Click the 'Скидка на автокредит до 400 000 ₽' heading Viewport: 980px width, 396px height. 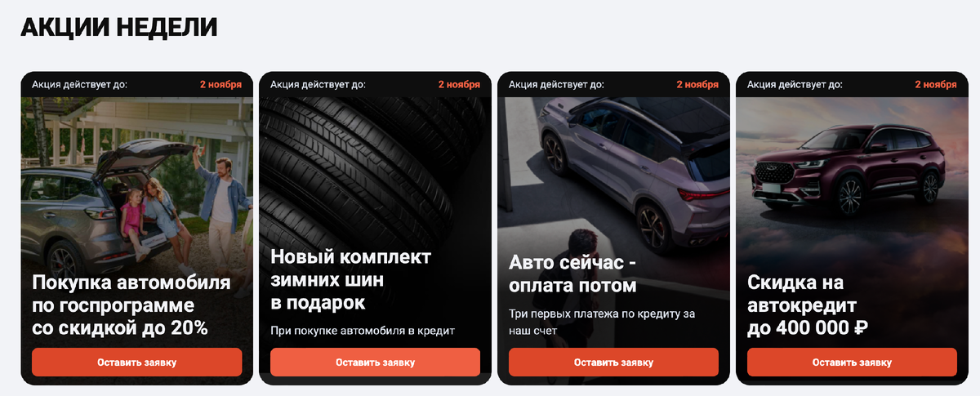point(808,306)
